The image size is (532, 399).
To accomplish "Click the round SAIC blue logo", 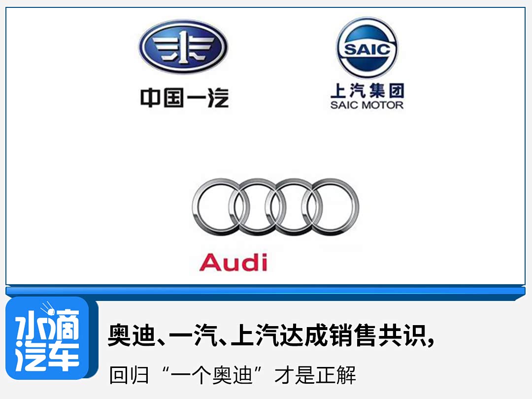I will coord(367,48).
